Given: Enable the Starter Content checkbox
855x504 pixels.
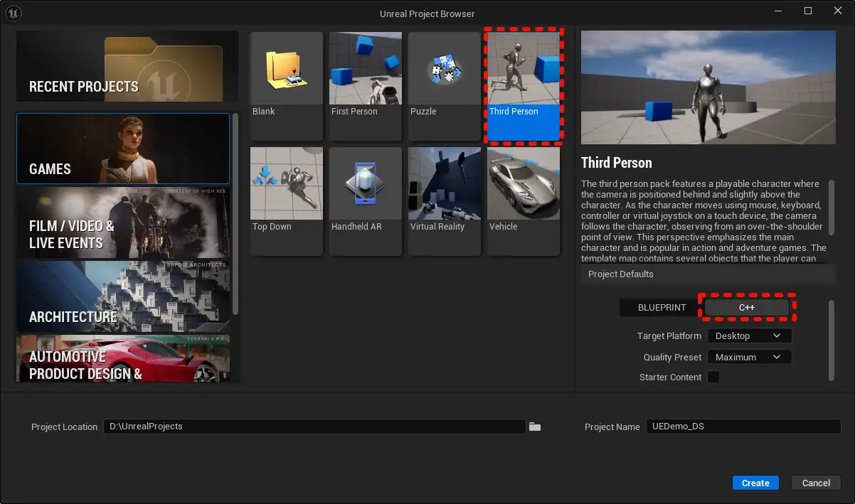Looking at the screenshot, I should (x=713, y=377).
